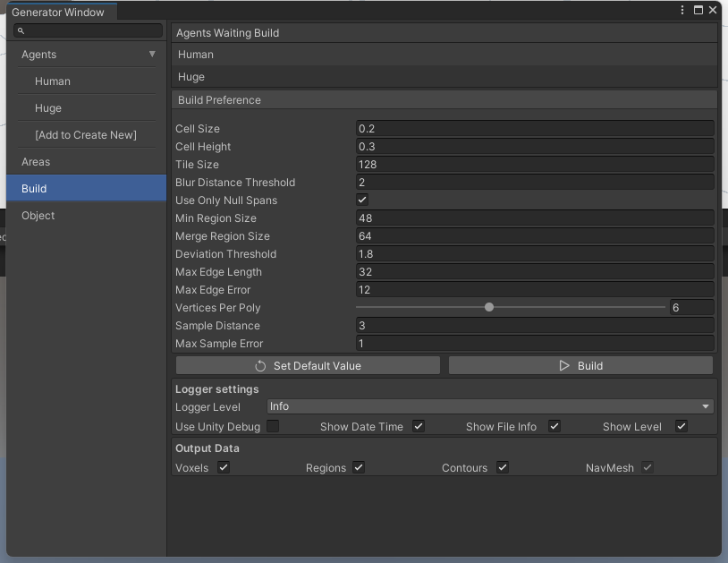Viewport: 728px width, 563px height.
Task: Select Huge agent in sidebar
Action: click(87, 107)
